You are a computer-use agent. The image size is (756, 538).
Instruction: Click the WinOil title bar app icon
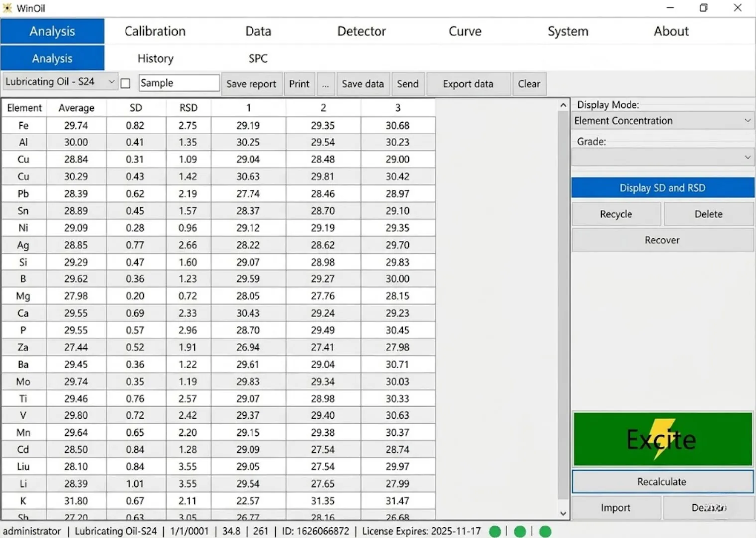[x=7, y=8]
